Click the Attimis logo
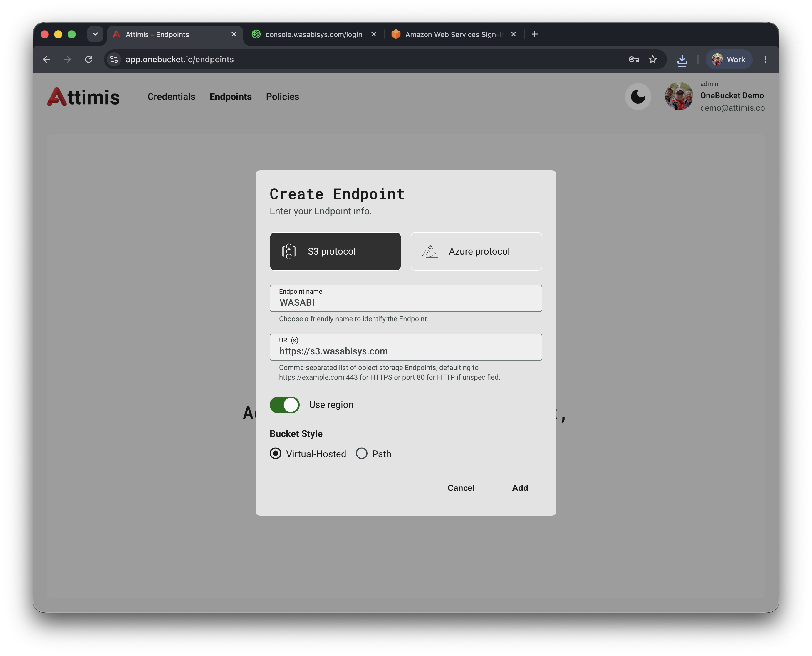812x656 pixels. tap(83, 97)
